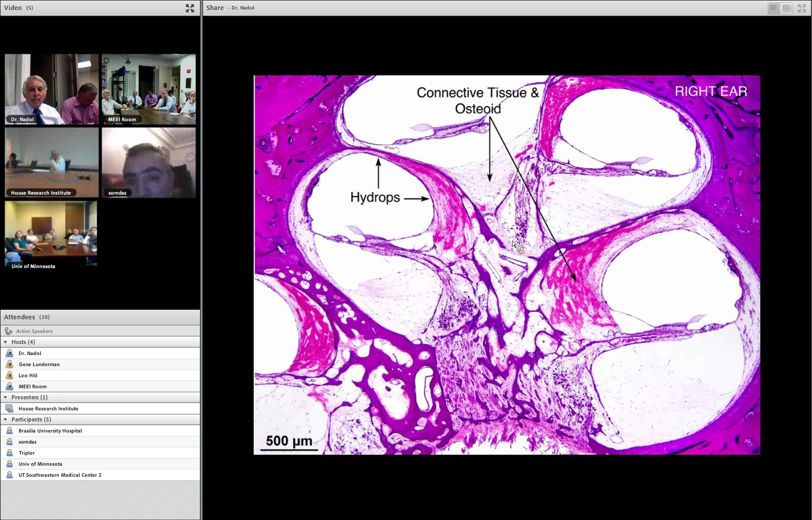The width and height of the screenshot is (812, 520).
Task: Select 'UT Southwestern Medical Center 2' attendee
Action: pyautogui.click(x=60, y=475)
